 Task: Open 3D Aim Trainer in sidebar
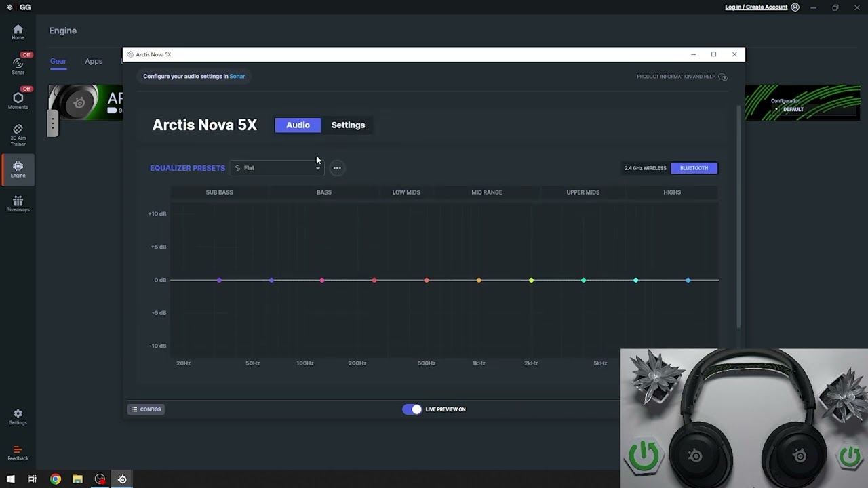coord(18,135)
